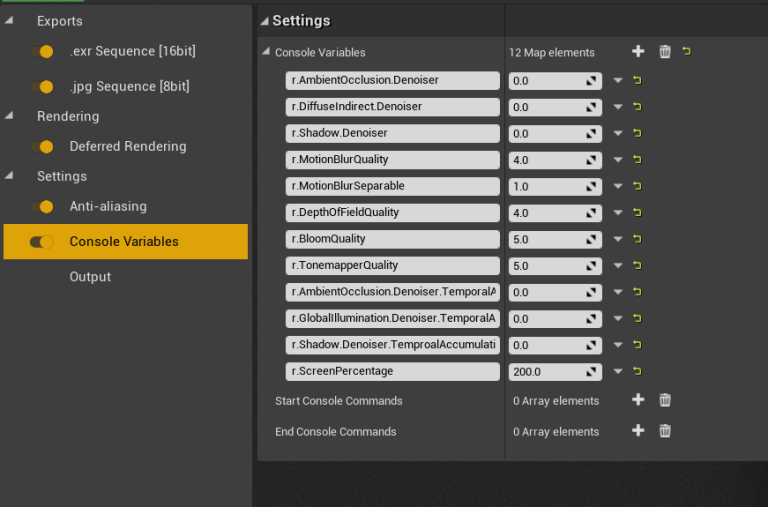Edit the r.TonemapperQuality variable name field

tap(392, 265)
